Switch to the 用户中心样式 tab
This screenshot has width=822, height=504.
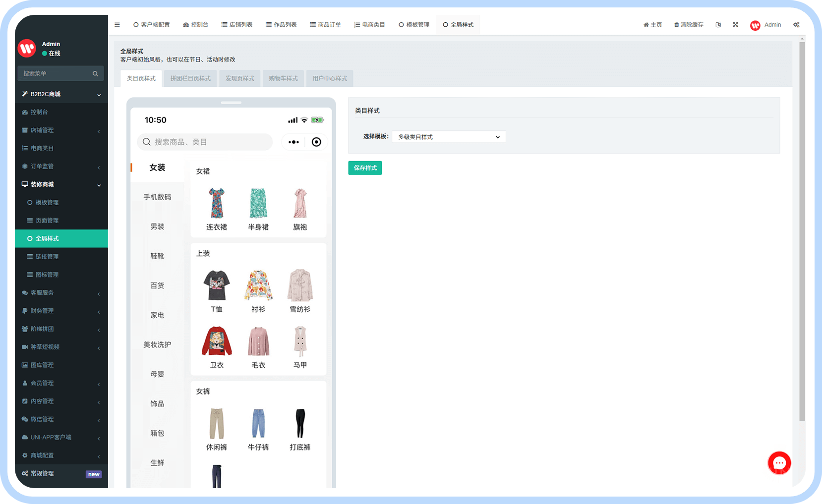pos(330,79)
